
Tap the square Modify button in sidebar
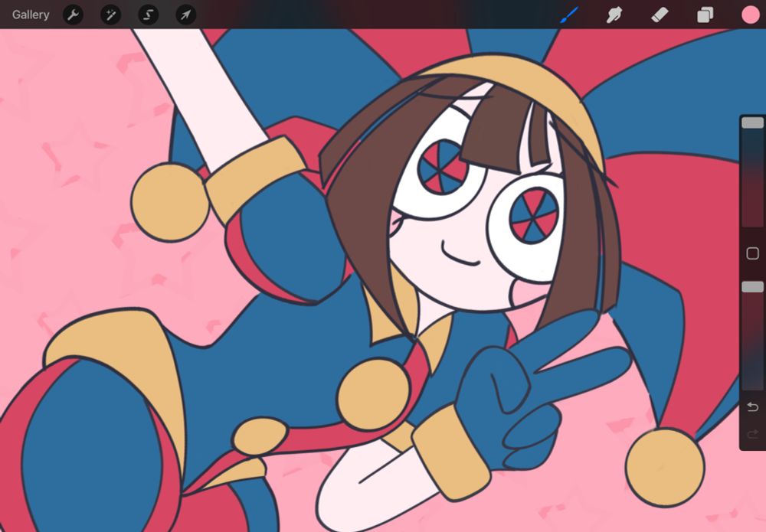point(752,253)
